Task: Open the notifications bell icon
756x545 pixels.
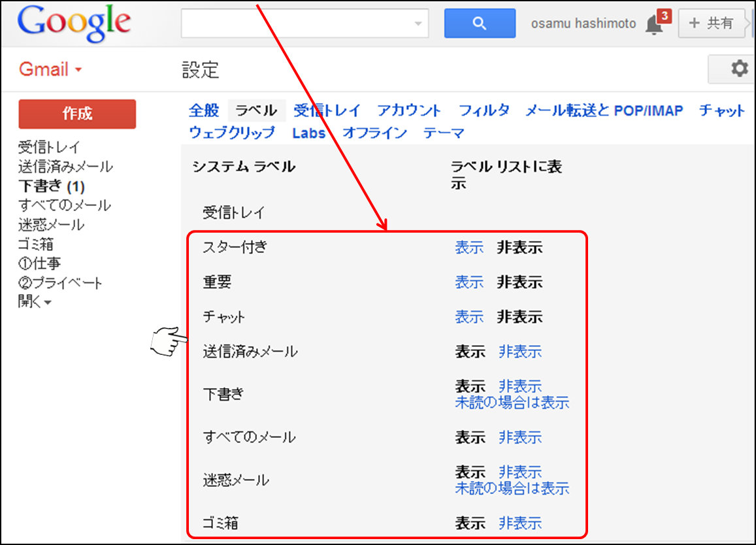Action: (x=654, y=24)
